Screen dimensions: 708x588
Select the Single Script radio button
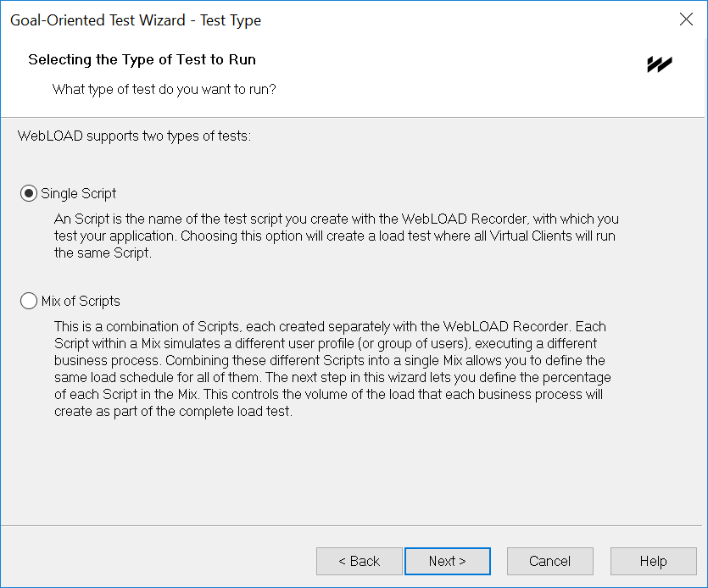click(29, 193)
